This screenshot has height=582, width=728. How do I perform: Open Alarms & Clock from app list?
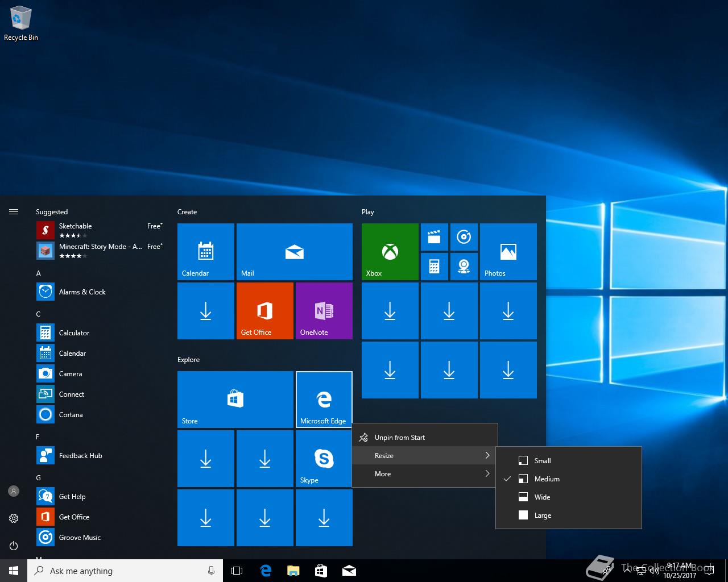tap(100, 292)
